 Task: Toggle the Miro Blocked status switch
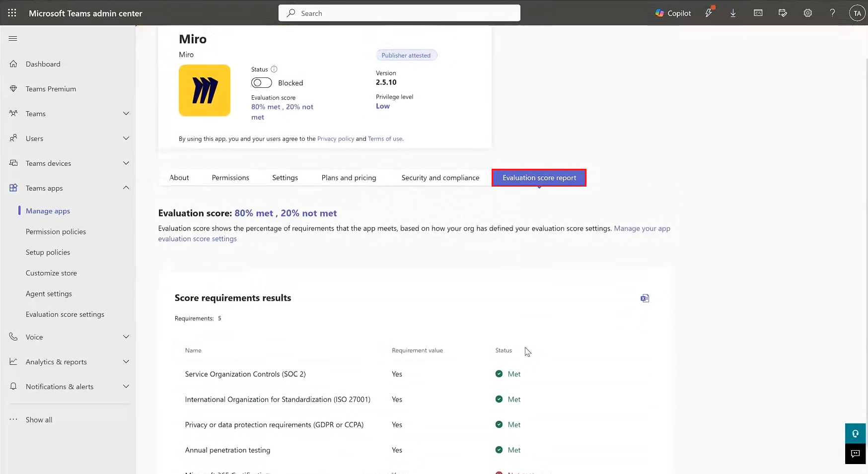click(x=262, y=83)
